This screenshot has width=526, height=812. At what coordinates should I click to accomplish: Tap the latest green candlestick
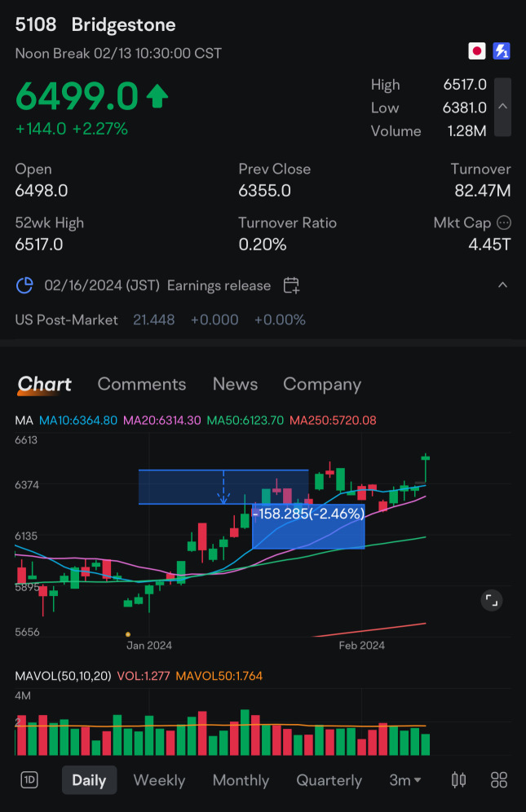[x=426, y=469]
